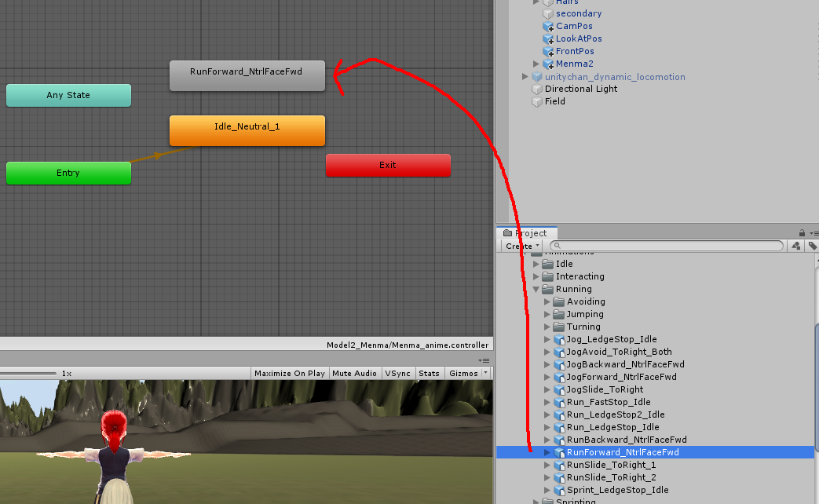Click the Directional Light object icon
This screenshot has height=504, width=819.
tap(537, 89)
